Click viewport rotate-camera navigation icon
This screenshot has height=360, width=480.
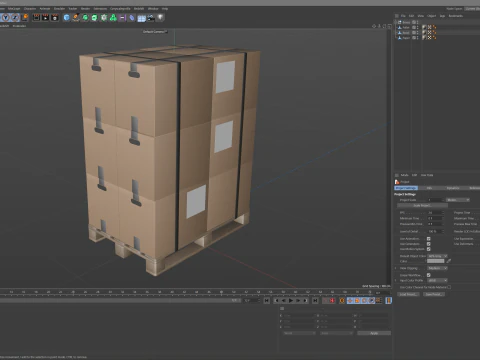(x=384, y=26)
